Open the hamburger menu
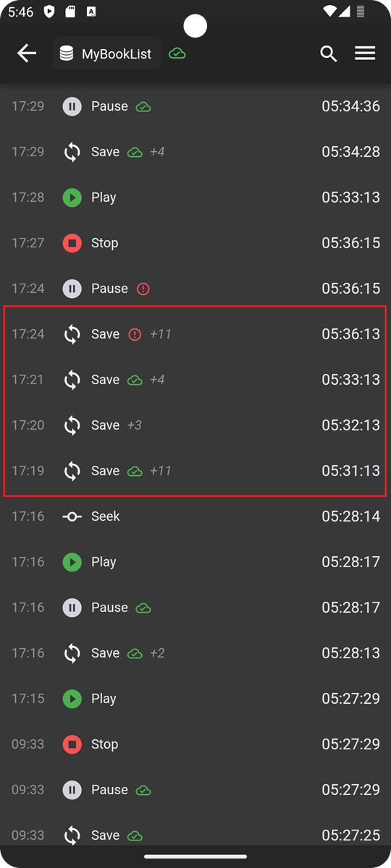 point(365,54)
